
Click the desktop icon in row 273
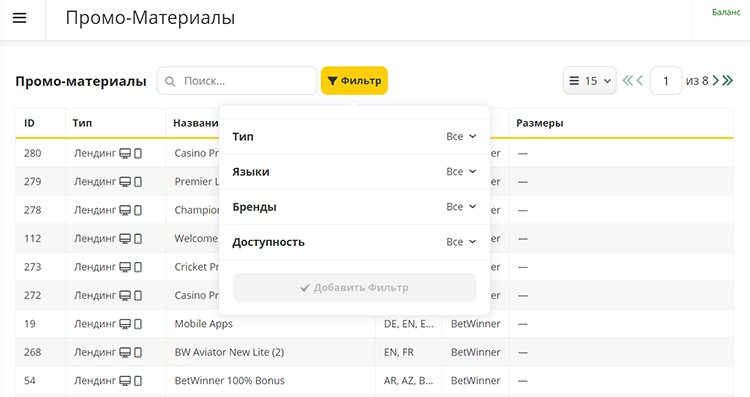click(125, 267)
